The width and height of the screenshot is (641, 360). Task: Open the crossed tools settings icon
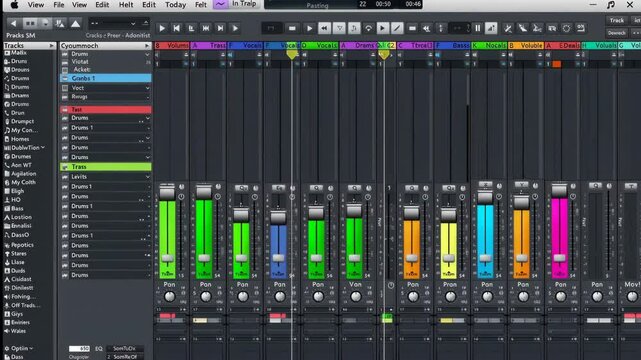[508, 28]
